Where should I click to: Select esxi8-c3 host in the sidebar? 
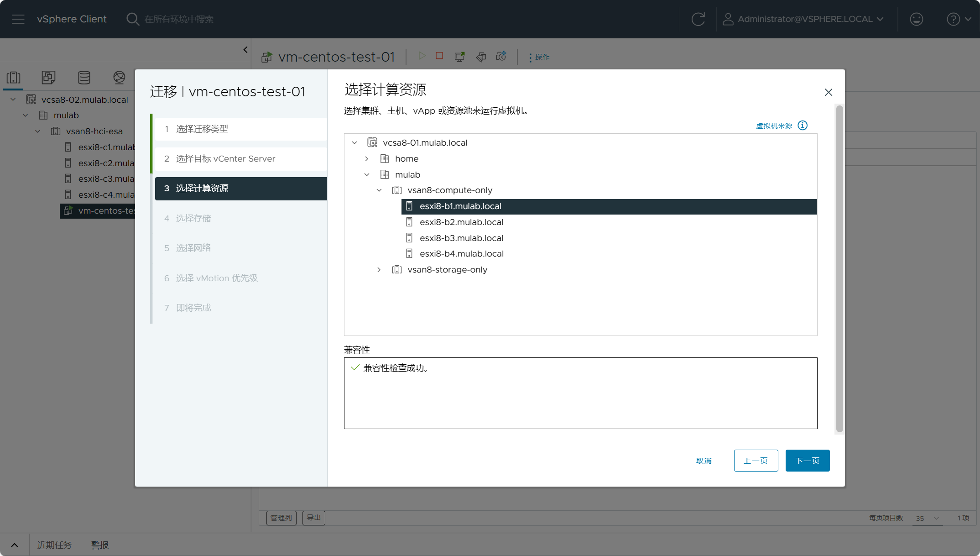coord(106,179)
